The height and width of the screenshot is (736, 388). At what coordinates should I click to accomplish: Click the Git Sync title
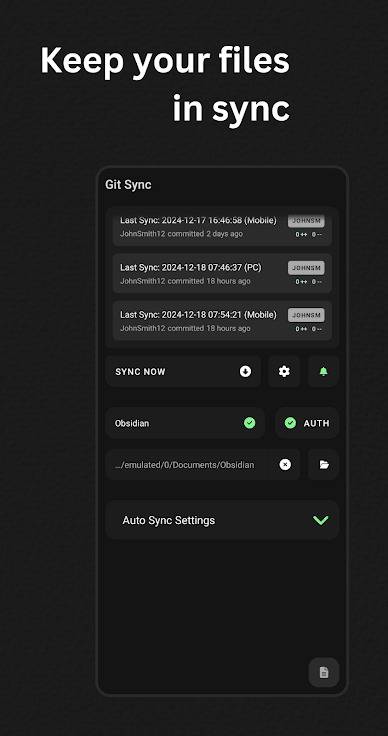click(128, 184)
